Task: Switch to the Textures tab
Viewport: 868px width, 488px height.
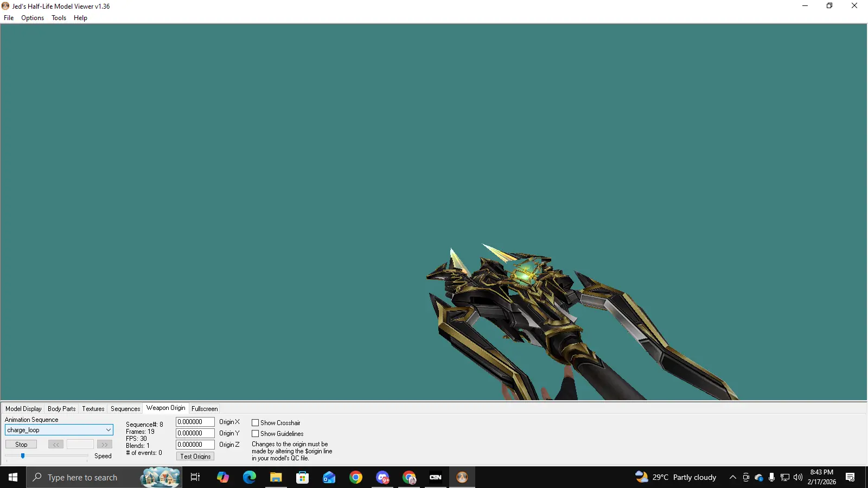Action: 93,409
